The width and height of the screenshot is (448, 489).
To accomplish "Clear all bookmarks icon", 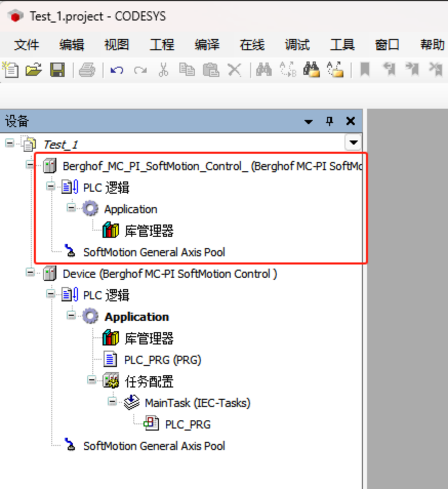I will pos(436,69).
